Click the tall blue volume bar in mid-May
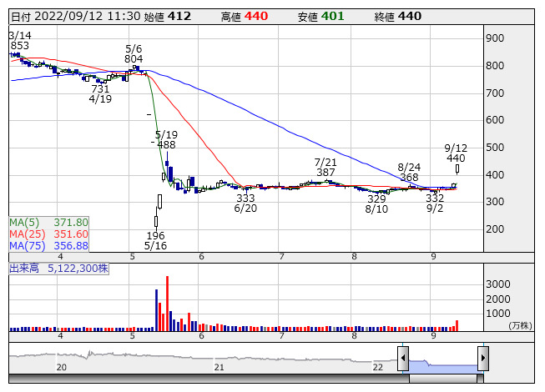The width and height of the screenshot is (545, 392). click(156, 310)
